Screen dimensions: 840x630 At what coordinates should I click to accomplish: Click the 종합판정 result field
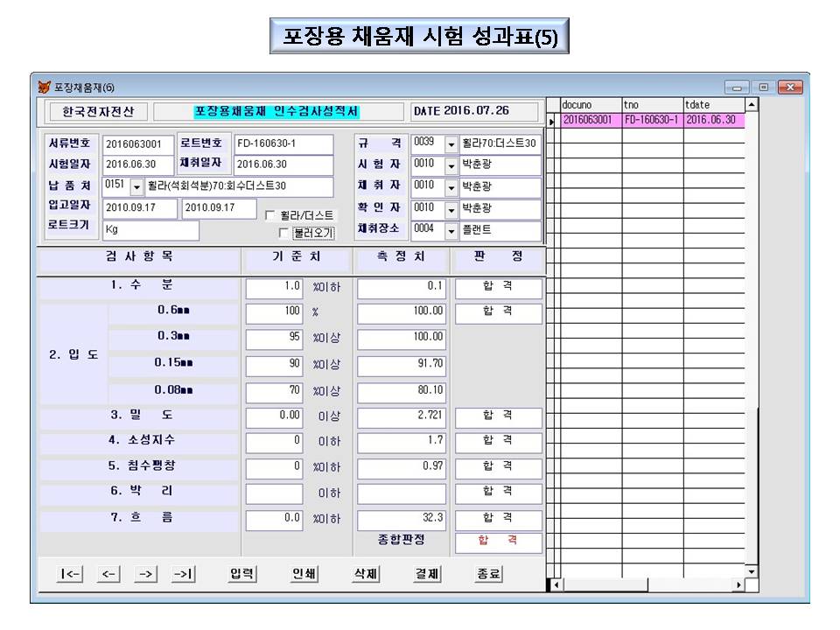point(498,542)
